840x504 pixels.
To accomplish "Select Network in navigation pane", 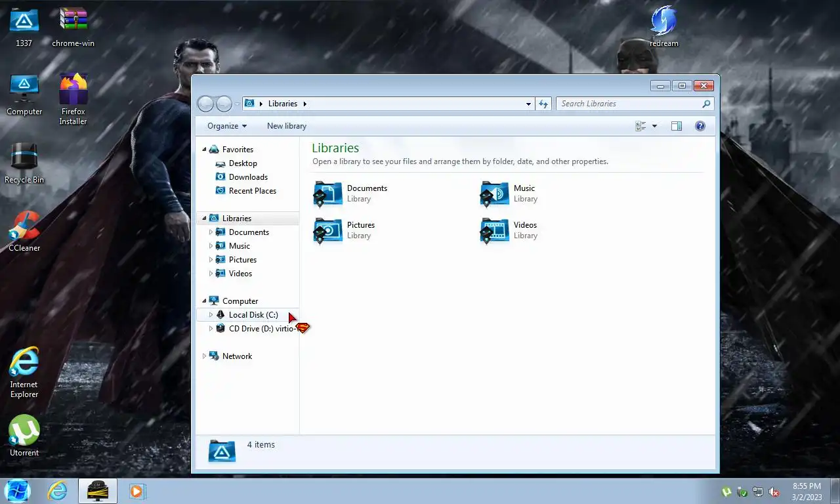I will 237,356.
